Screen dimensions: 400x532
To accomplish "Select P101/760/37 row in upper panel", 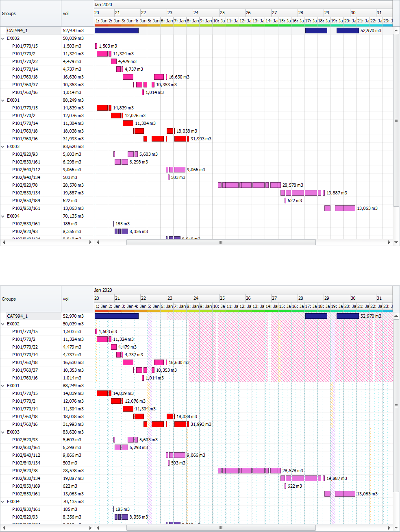I will pos(47,85).
